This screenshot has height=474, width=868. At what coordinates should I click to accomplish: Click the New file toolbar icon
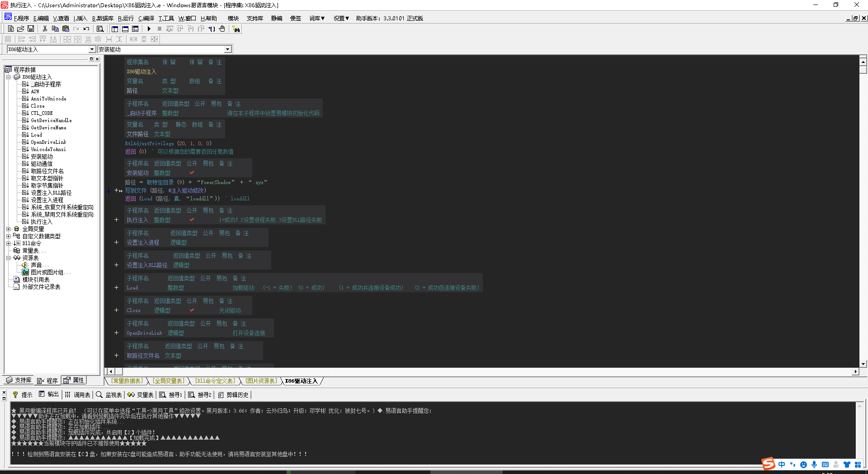tap(11, 28)
